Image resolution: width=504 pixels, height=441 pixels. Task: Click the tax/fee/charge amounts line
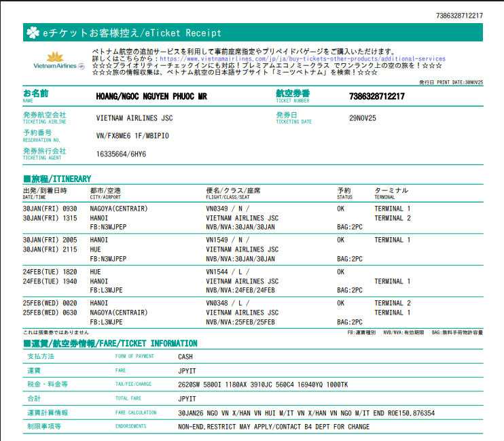click(262, 385)
